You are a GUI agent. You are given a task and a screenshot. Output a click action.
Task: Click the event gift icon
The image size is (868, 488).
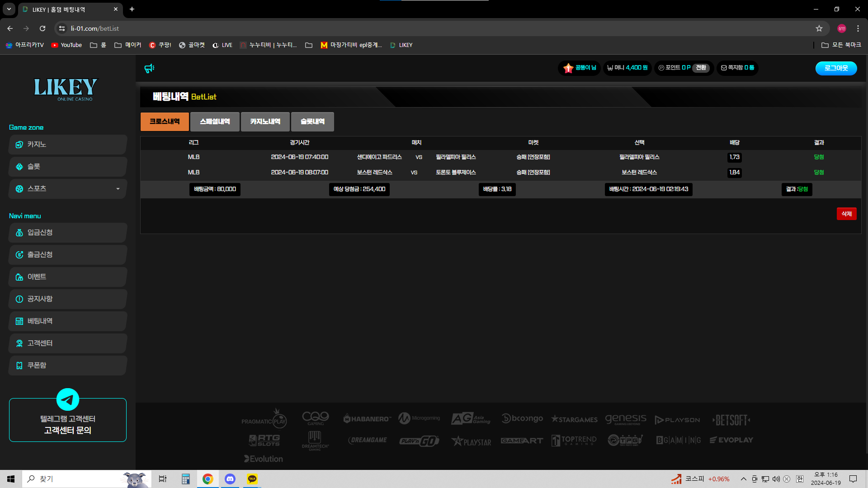pos(19,277)
